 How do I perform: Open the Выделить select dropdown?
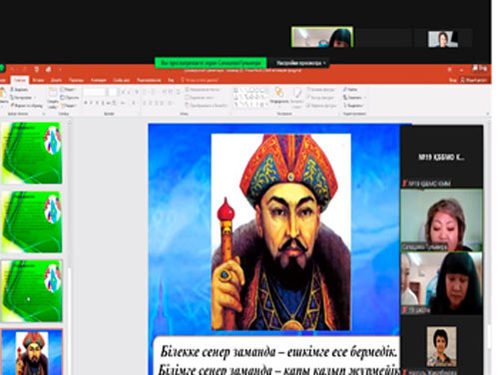pyautogui.click(x=353, y=105)
